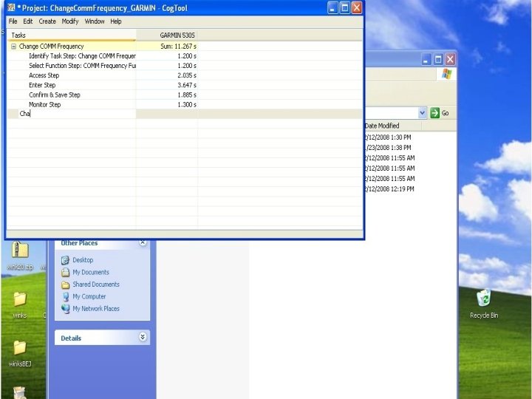Viewport: 532px width, 399px height.
Task: Open My Network Places link
Action: click(x=96, y=309)
